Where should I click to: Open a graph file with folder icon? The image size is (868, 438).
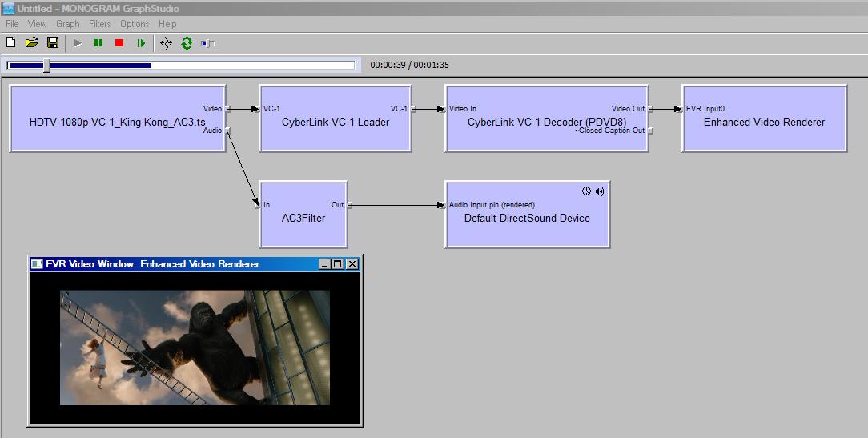coord(31,42)
